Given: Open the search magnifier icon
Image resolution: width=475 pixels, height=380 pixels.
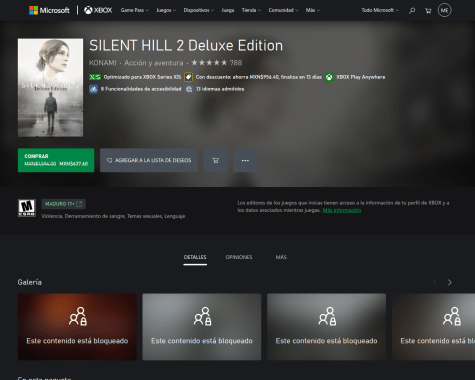Looking at the screenshot, I should pyautogui.click(x=412, y=11).
